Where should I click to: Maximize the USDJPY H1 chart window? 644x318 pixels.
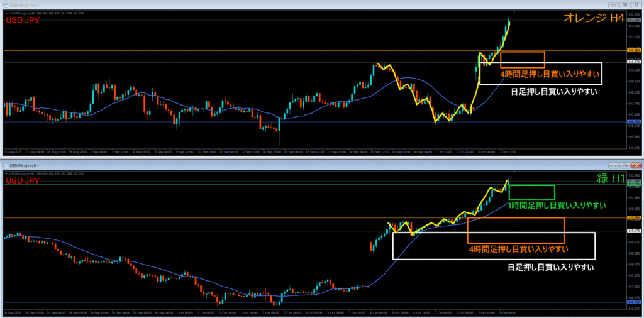[x=625, y=165]
